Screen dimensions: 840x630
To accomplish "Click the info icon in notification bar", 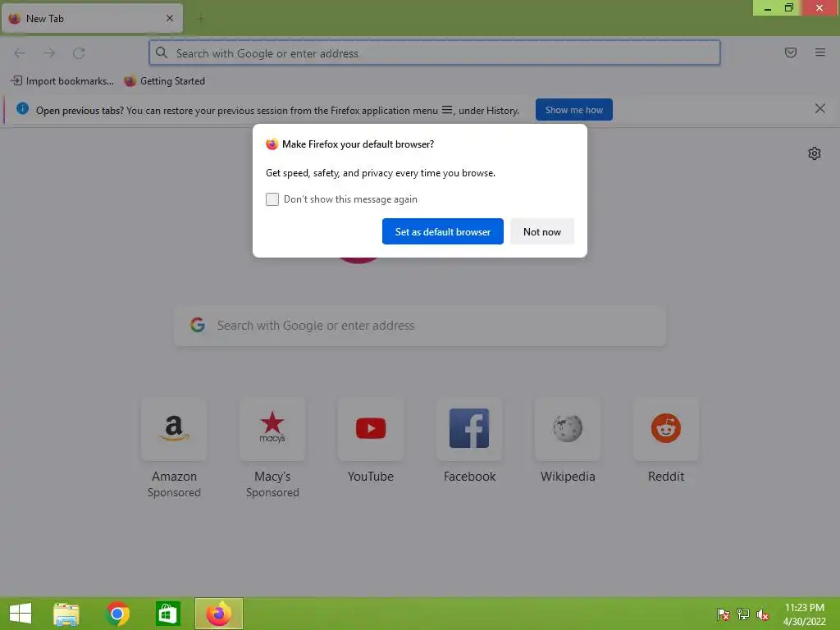I will tap(22, 108).
